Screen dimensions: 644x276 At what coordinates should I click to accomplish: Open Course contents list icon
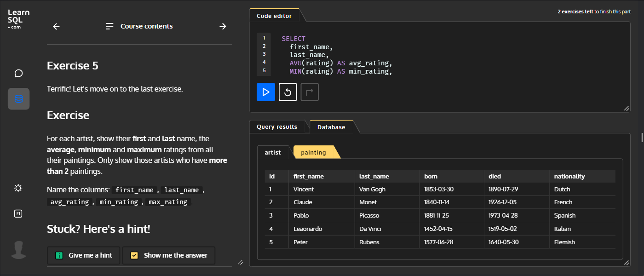click(x=109, y=26)
